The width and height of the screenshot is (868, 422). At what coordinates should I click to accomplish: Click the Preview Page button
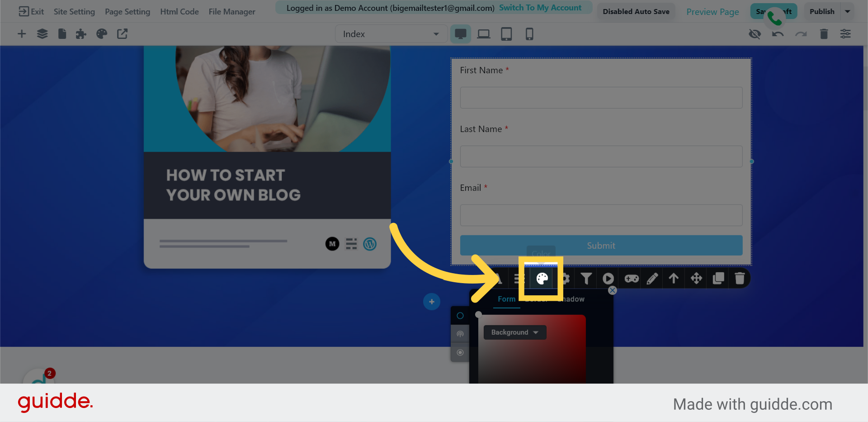point(712,12)
